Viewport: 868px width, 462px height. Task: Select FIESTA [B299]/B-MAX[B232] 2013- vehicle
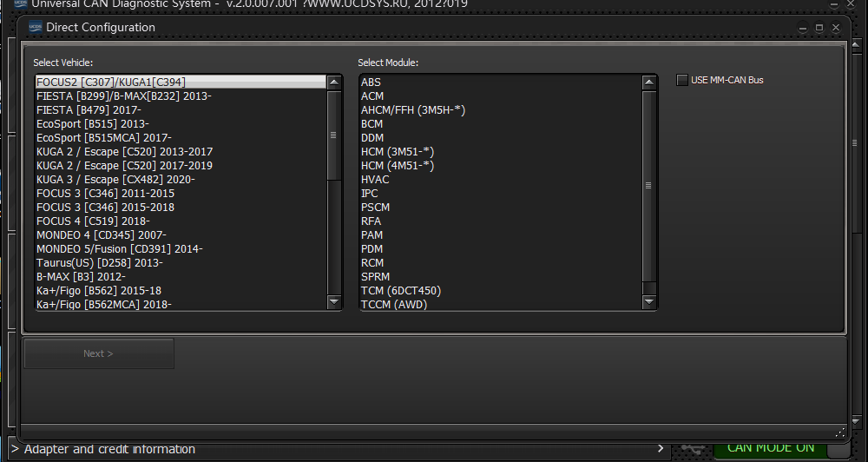tap(181, 96)
